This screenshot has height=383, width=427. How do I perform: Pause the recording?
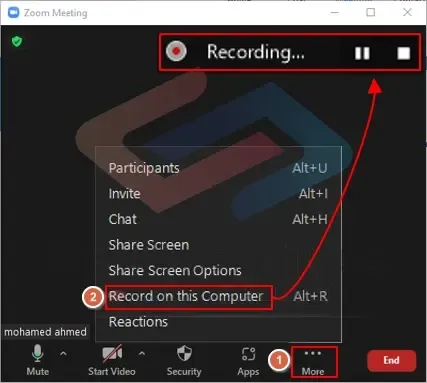coord(362,53)
